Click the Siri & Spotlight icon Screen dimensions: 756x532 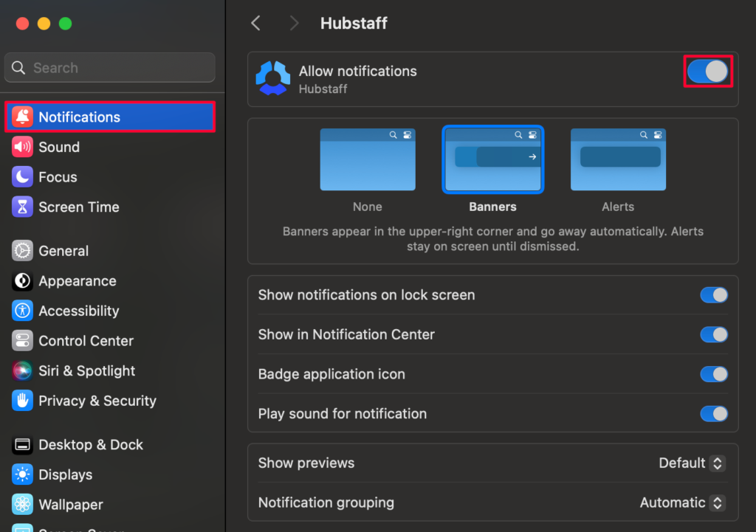[x=22, y=370]
